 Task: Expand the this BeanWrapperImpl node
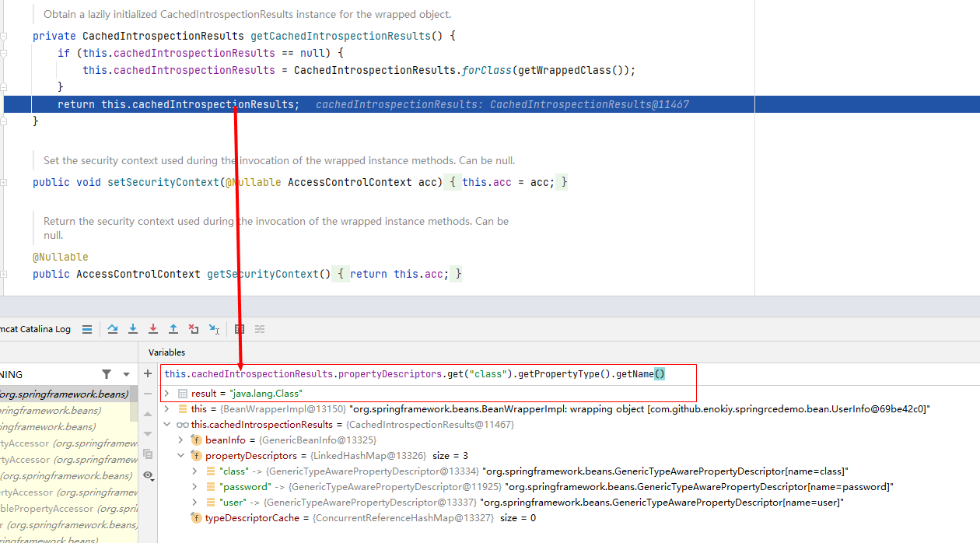(166, 409)
